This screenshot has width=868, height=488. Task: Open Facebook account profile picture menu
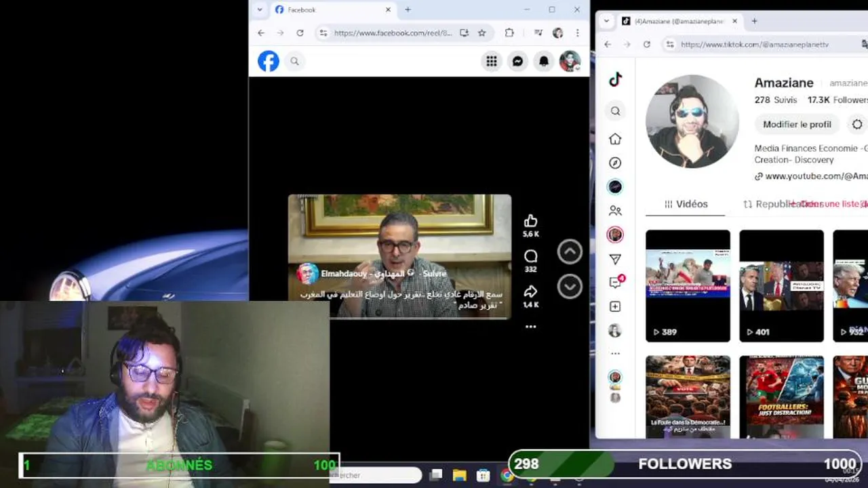pos(570,62)
